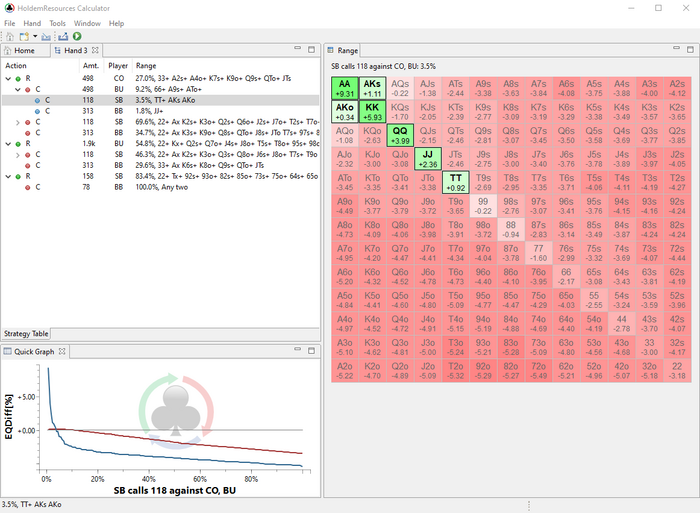
Task: Click the 88 hand cell
Action: click(511, 229)
